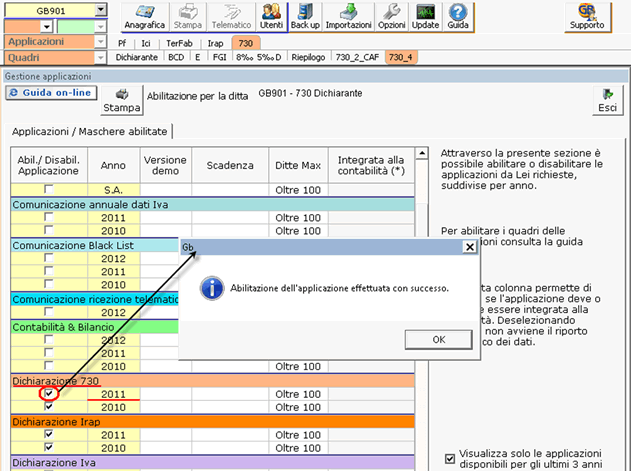The width and height of the screenshot is (631, 471).
Task: Click the Anno column header
Action: (113, 165)
